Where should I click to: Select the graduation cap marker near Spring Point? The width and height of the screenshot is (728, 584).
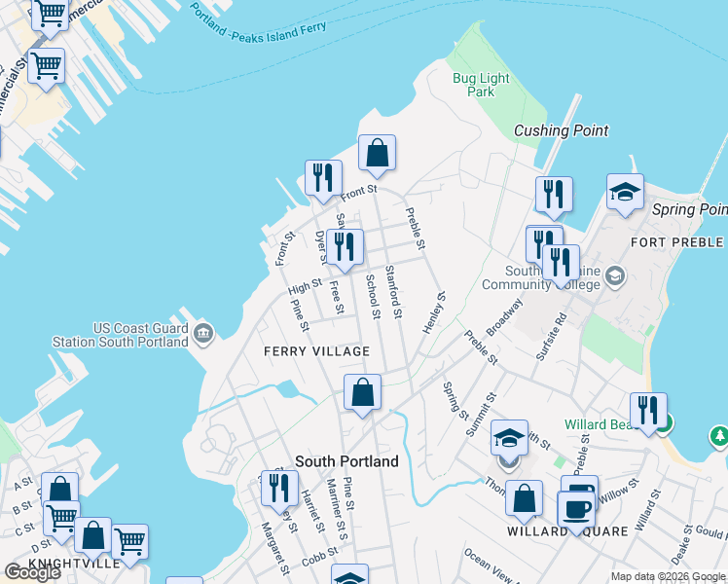tap(625, 196)
